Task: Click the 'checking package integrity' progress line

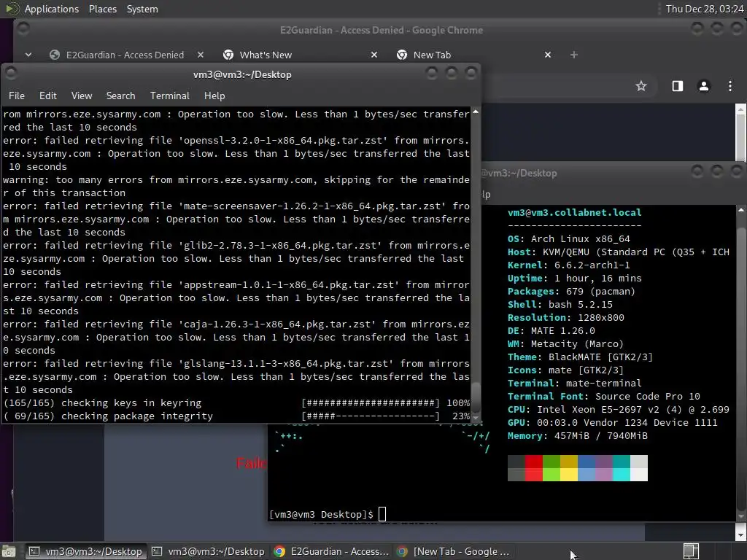Action: click(236, 416)
